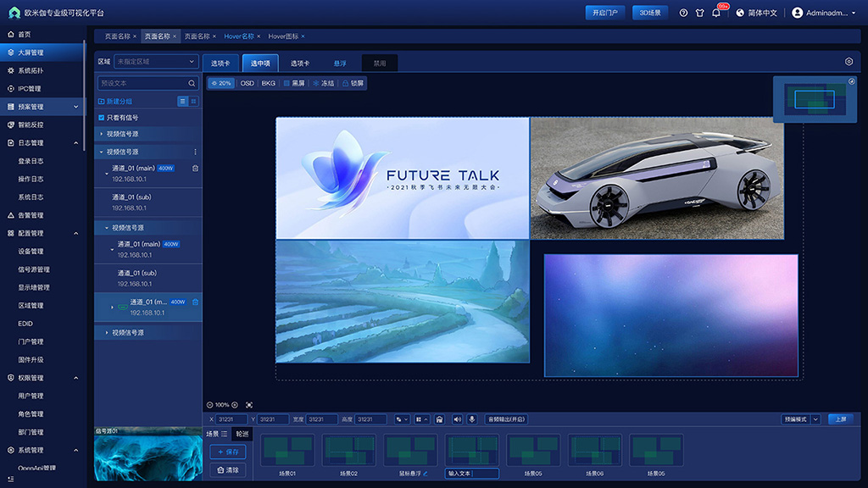This screenshot has width=868, height=488.
Task: Click the + 保存 button
Action: click(227, 452)
